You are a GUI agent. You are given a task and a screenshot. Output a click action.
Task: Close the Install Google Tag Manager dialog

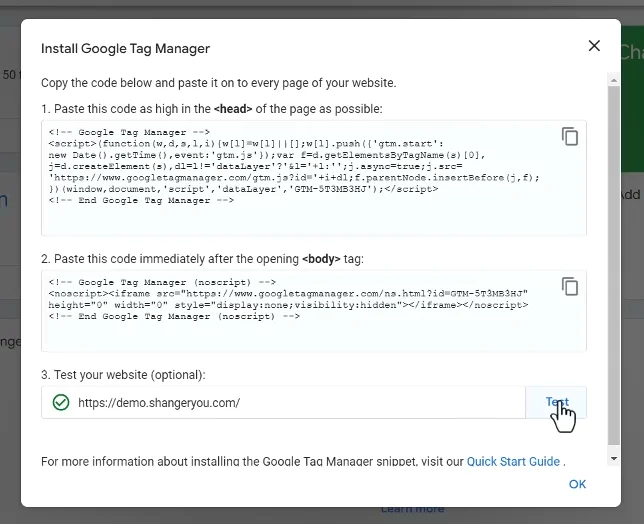(x=594, y=46)
